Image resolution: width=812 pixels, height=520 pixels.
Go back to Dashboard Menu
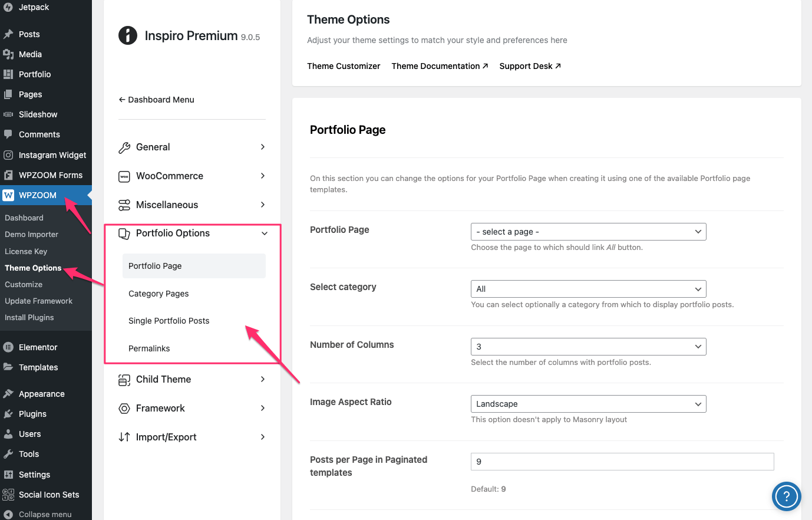[156, 100]
